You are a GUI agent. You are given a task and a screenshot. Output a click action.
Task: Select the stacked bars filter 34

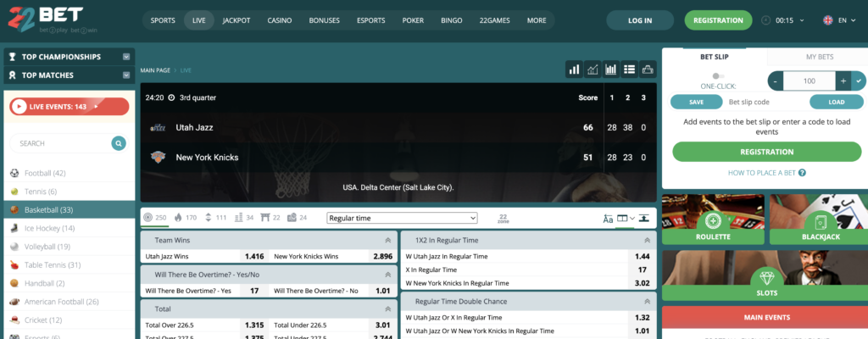244,218
